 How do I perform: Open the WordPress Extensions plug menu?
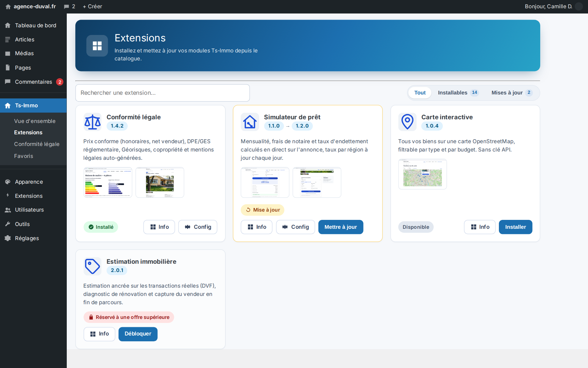click(33, 196)
